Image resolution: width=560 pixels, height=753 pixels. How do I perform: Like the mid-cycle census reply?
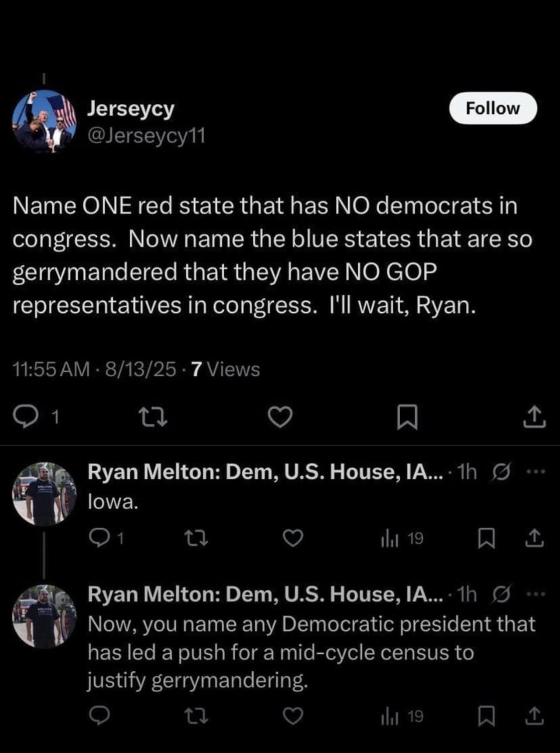293,717
